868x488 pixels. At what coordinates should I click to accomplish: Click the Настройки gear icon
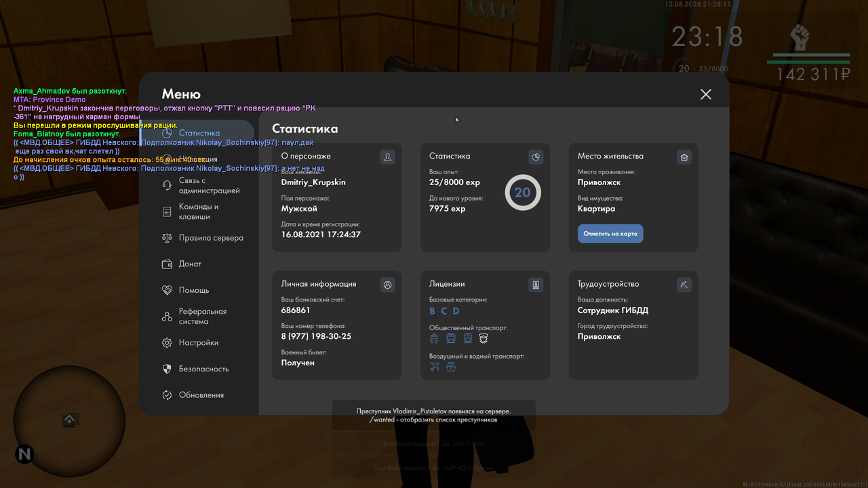coord(167,343)
